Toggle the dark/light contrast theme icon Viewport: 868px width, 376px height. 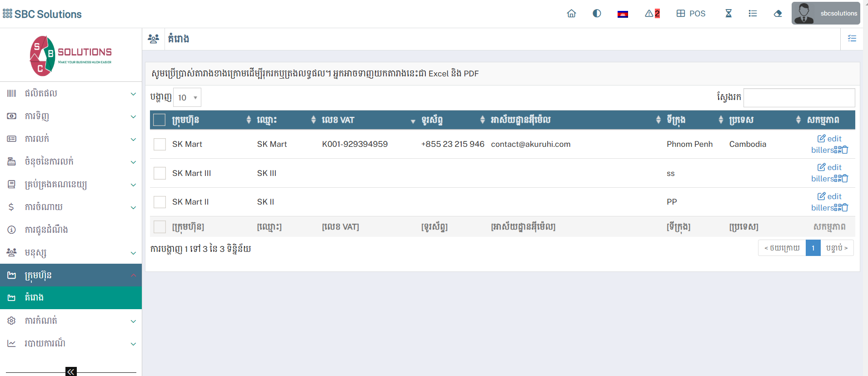tap(597, 14)
